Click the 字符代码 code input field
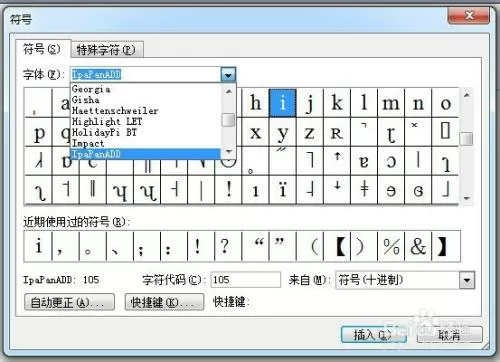 tap(246, 280)
